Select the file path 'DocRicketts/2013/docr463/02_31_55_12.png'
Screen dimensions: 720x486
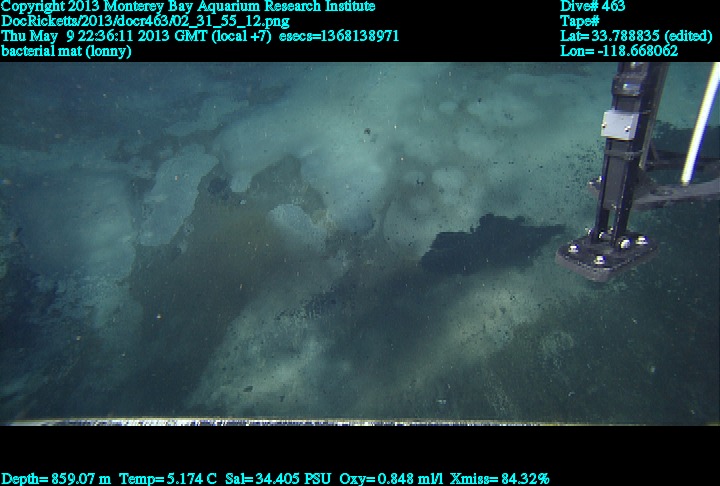click(145, 21)
